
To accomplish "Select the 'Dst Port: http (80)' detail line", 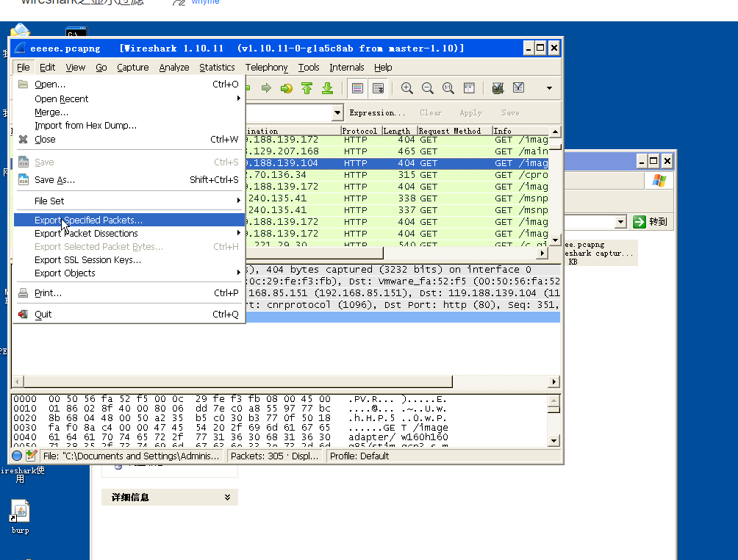I will [403, 305].
